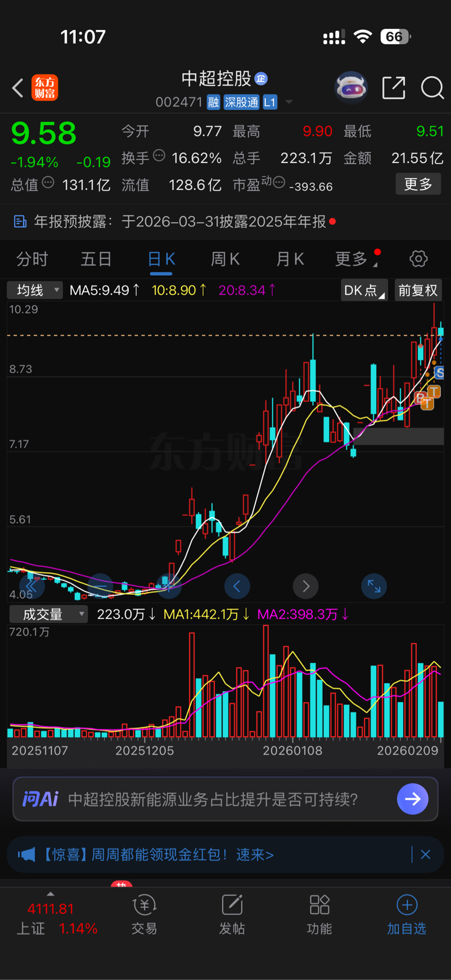
Task: Tap the 融 margin badge
Action: (213, 102)
